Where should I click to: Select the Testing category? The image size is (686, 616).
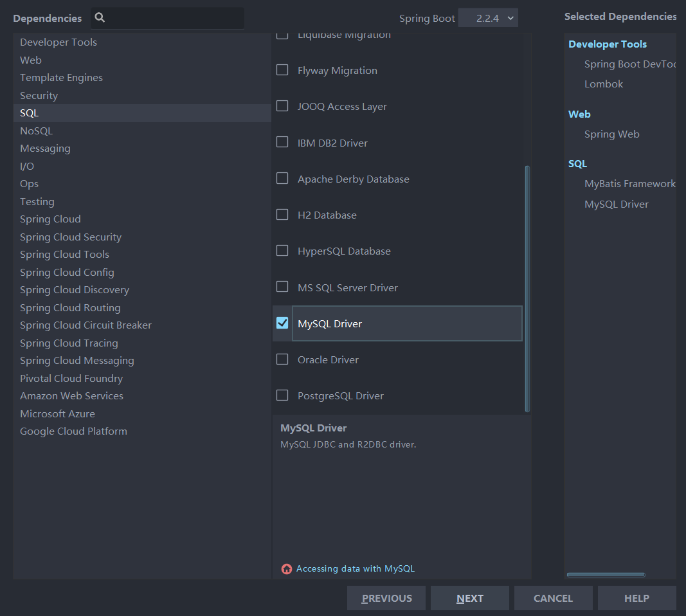pyautogui.click(x=142, y=202)
